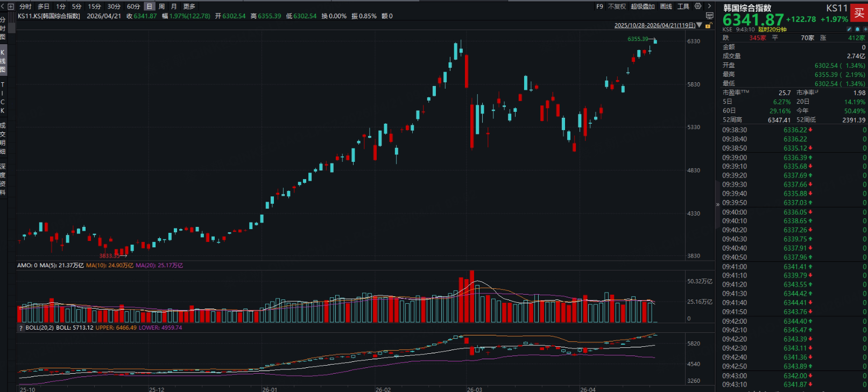Click the 26-02 date axis label
Screen dimensions: 868x392
383,390
